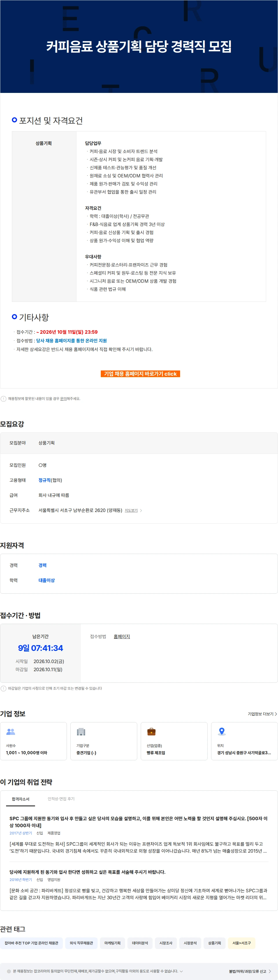Click the 경력 career requirement value
The image size is (278, 980).
click(42, 565)
